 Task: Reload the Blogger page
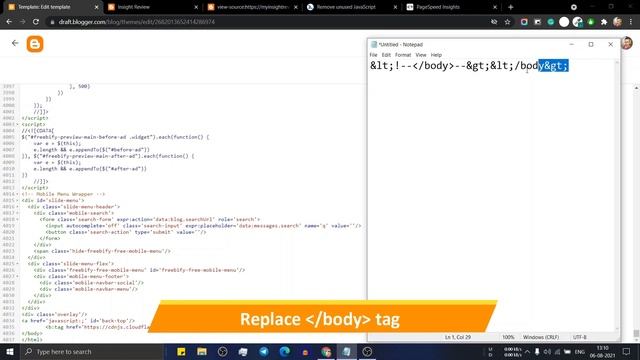[x=36, y=22]
